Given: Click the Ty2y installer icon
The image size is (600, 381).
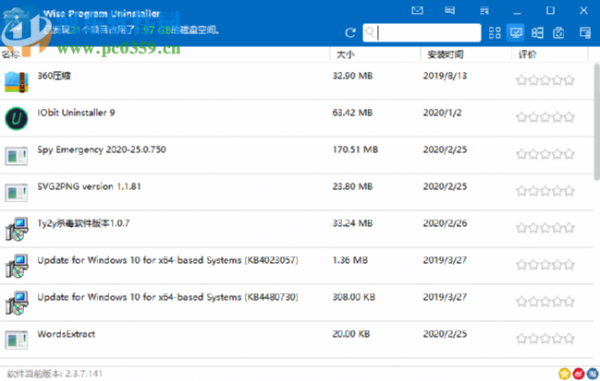Looking at the screenshot, I should pos(17,229).
